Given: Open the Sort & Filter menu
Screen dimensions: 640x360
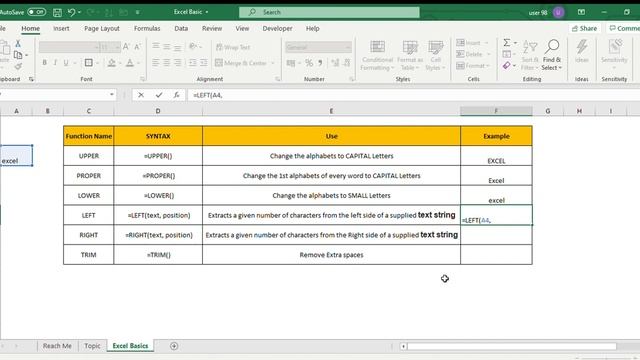Looking at the screenshot, I should pyautogui.click(x=530, y=55).
